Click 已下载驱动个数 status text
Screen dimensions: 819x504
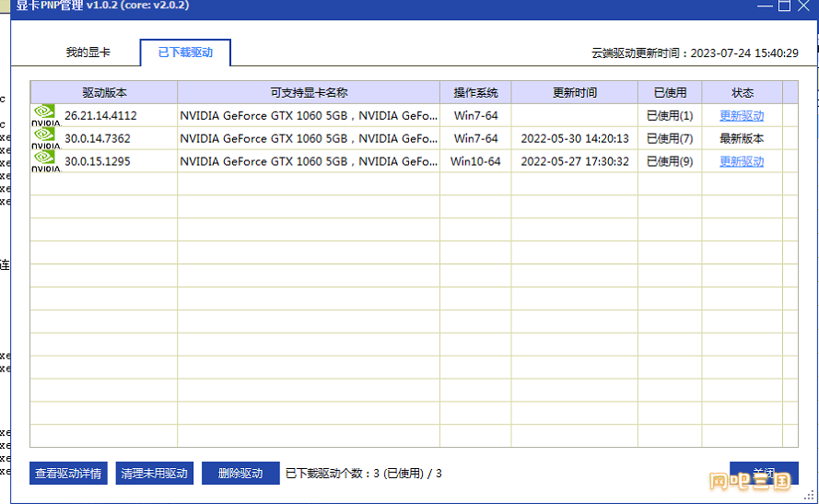[364, 474]
